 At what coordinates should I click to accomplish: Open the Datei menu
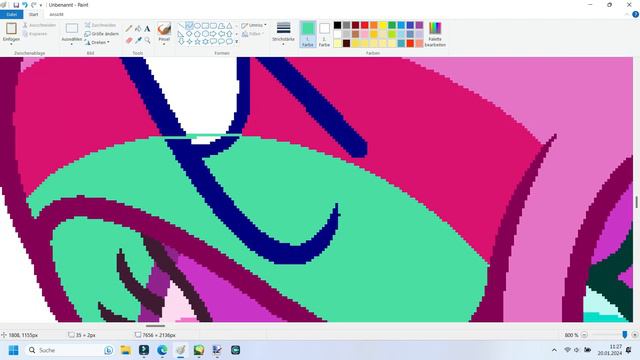[x=11, y=14]
